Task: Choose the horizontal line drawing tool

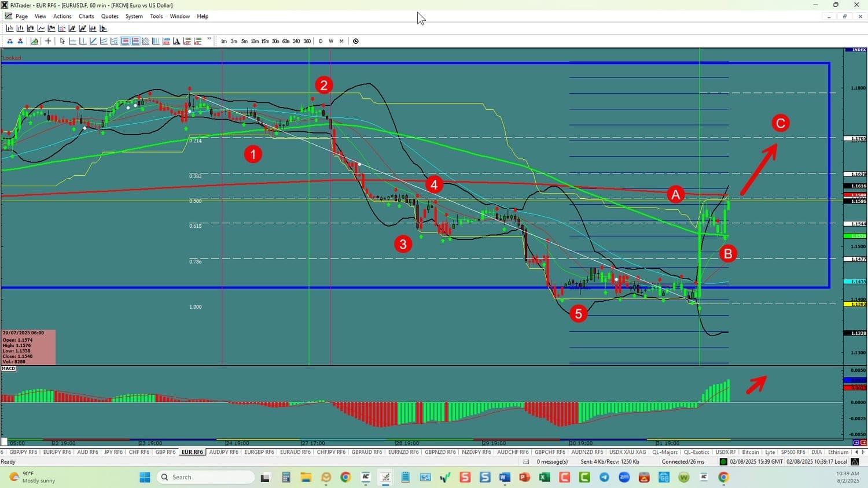Action: coord(72,41)
